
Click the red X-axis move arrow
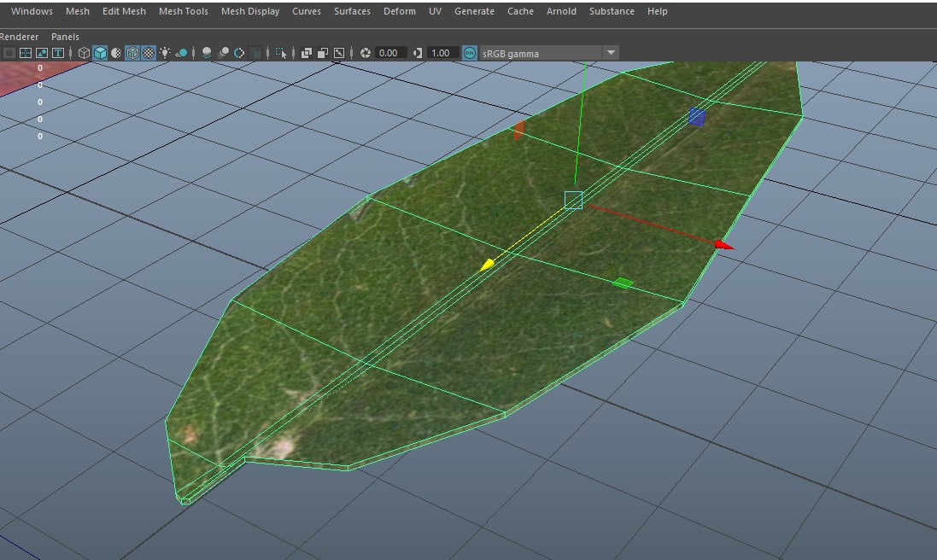tap(724, 245)
